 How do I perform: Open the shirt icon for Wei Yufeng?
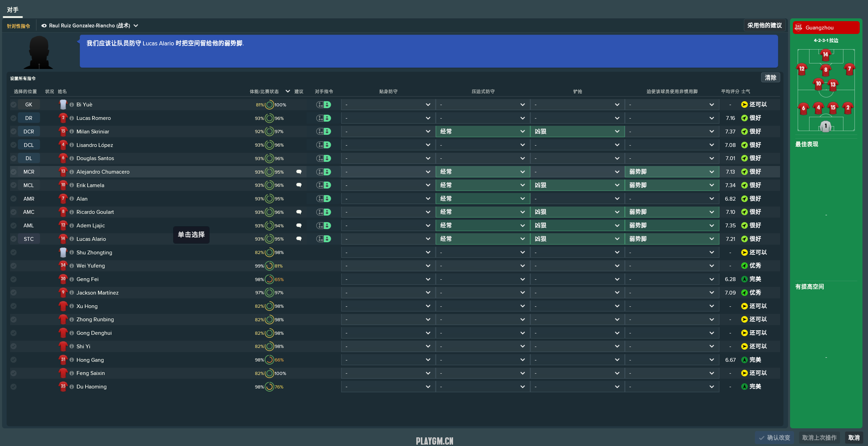point(63,266)
